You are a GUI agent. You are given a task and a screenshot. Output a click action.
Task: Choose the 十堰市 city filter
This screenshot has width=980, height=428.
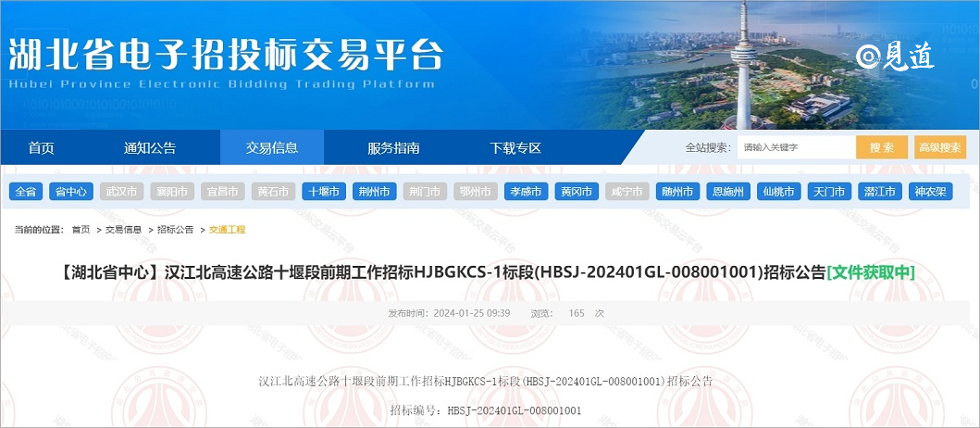pos(324,192)
